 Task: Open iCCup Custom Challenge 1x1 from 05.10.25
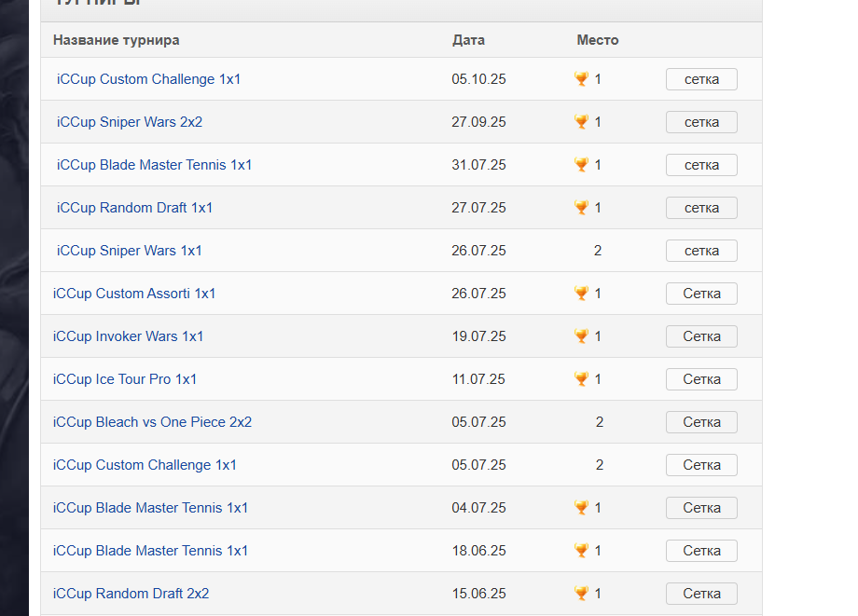point(148,79)
